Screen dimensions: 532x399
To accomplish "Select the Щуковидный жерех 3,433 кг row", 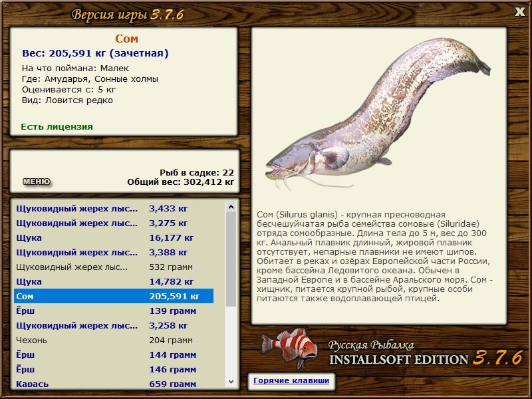I will pyautogui.click(x=114, y=209).
